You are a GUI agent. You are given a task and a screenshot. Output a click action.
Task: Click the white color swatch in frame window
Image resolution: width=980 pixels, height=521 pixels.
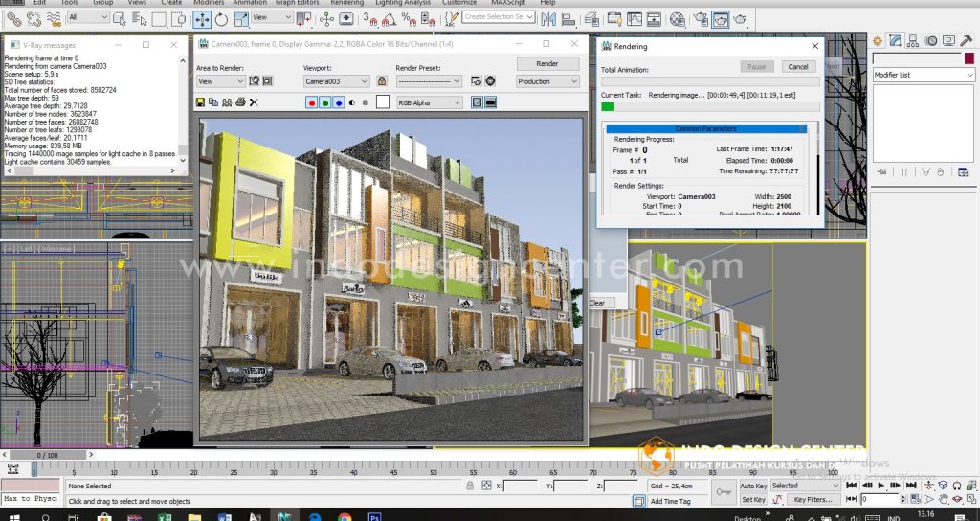pos(383,102)
